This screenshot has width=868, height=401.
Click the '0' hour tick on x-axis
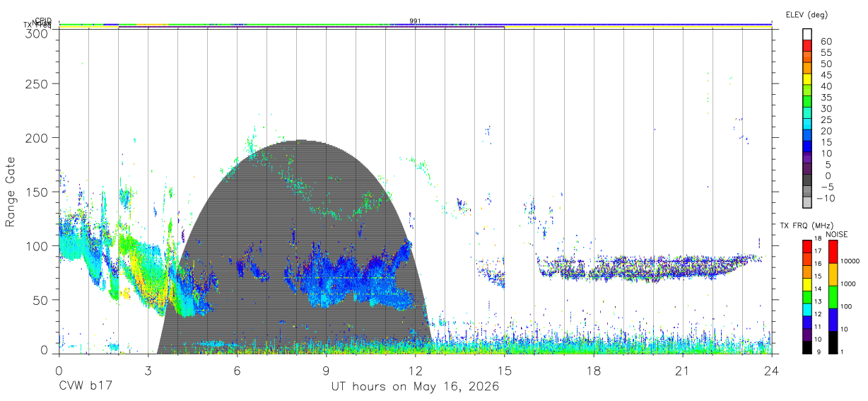point(59,371)
